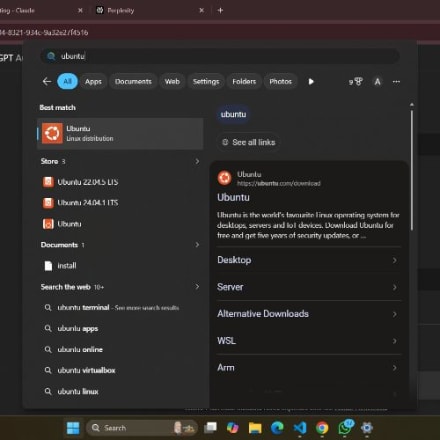
Task: Close the Claude browser tab
Action: coord(80,11)
